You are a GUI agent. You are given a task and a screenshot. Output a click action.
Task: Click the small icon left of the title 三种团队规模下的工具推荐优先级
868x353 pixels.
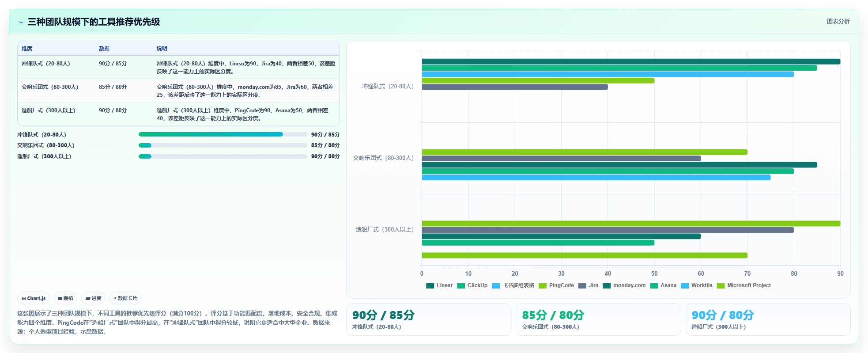pyautogui.click(x=21, y=22)
